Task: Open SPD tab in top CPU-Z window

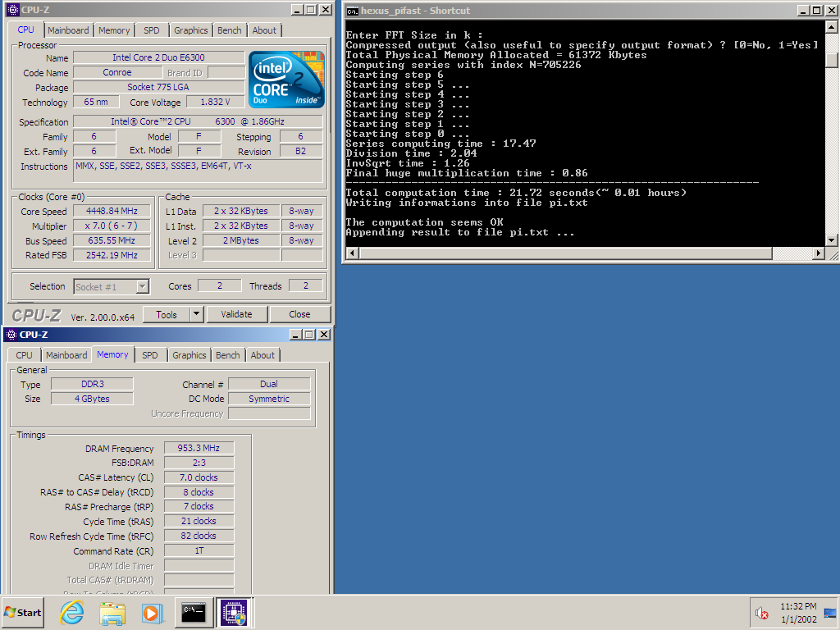Action: (x=152, y=30)
